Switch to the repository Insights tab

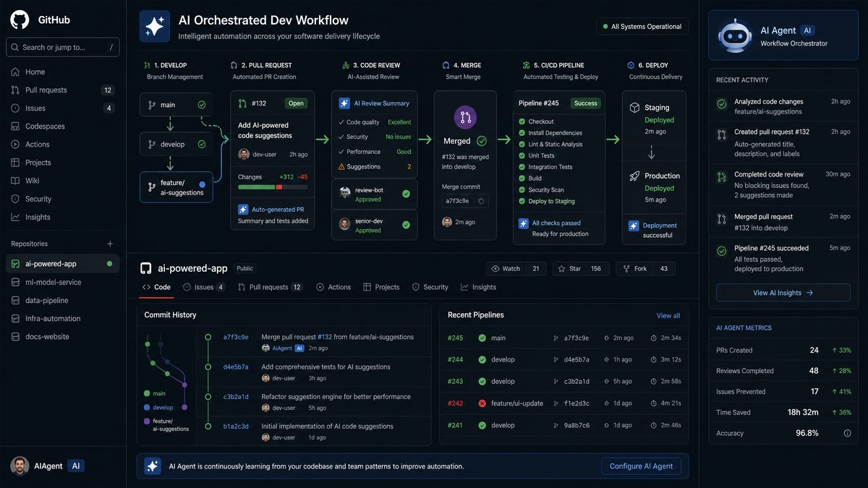(x=478, y=287)
